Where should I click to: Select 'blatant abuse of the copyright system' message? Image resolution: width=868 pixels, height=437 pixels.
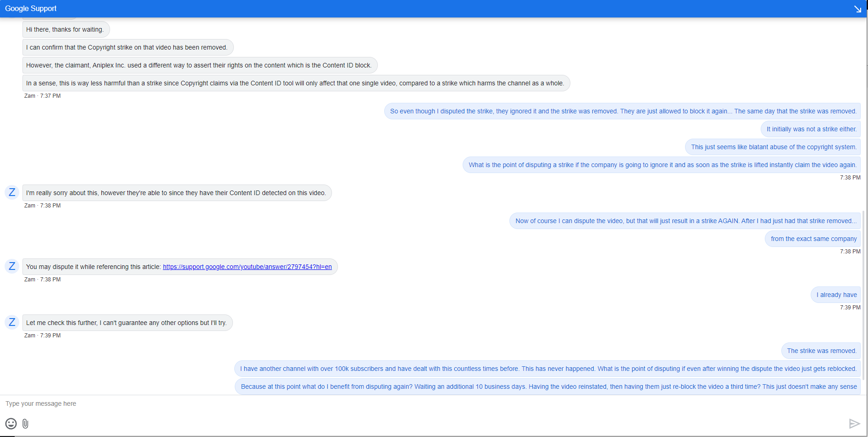point(773,147)
